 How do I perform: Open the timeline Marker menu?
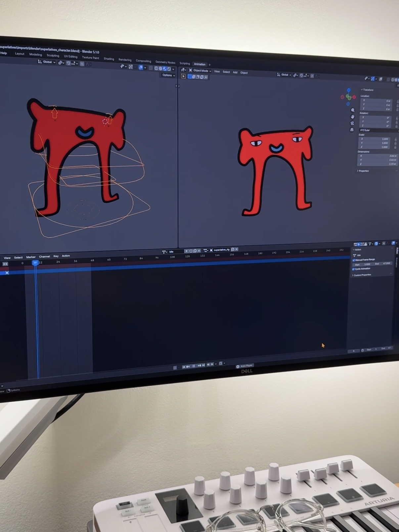tap(31, 257)
